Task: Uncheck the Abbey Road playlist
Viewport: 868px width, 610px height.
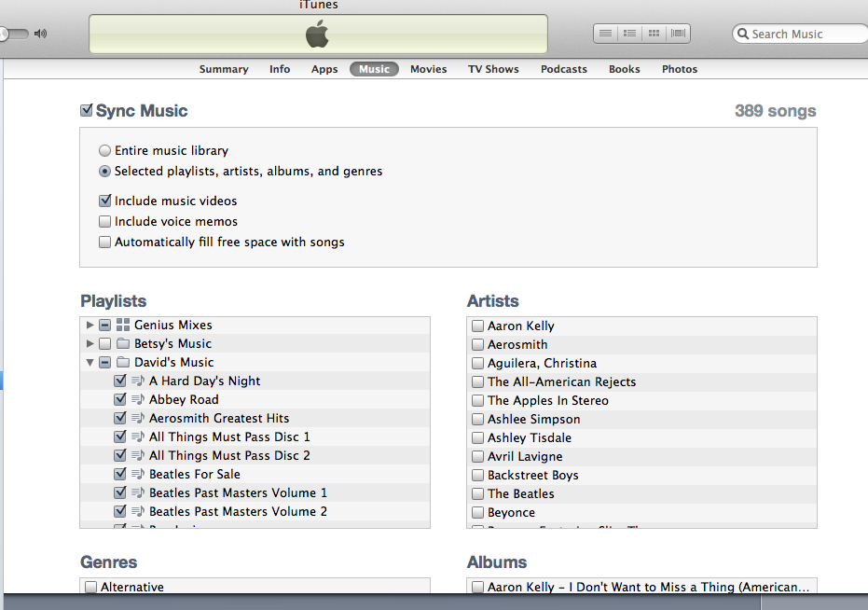Action: click(120, 399)
